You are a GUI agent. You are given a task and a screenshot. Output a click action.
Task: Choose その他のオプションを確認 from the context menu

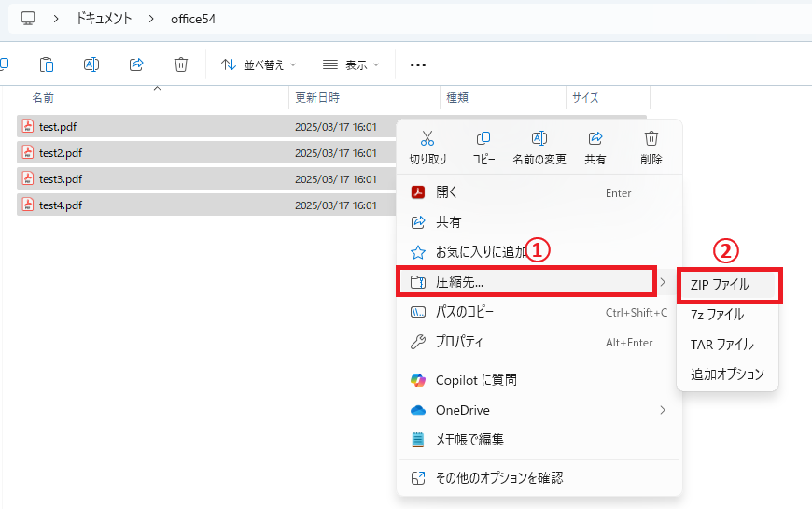pos(539,477)
